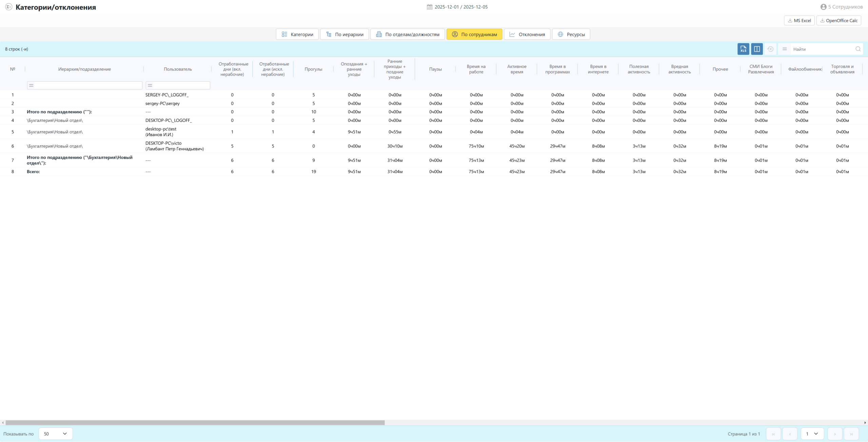Open the page number dropdown

point(812,434)
